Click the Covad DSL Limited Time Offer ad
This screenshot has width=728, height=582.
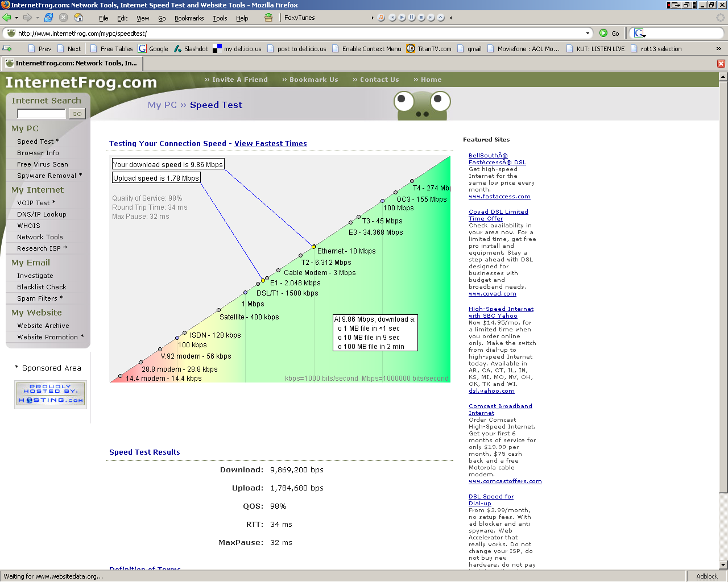(498, 215)
